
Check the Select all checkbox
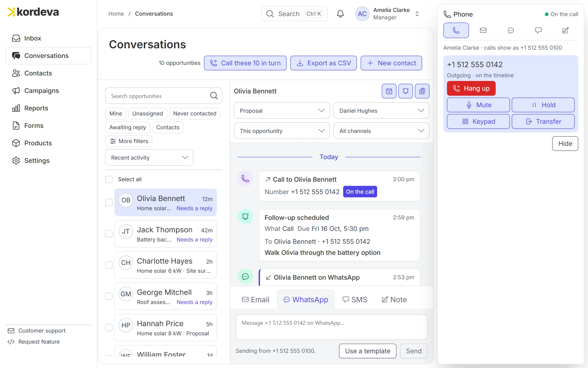pyautogui.click(x=109, y=179)
